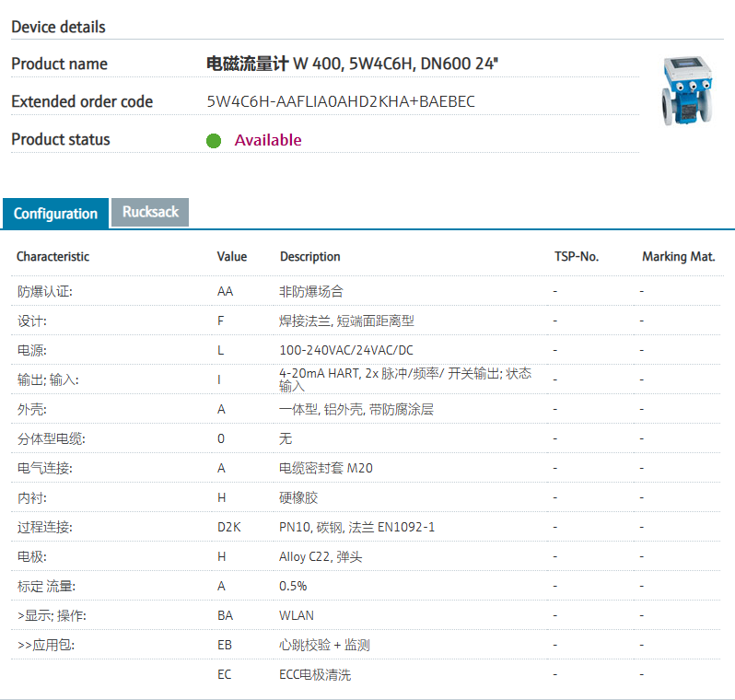Click the Marking Mat. column header
735x700 pixels.
tap(679, 257)
